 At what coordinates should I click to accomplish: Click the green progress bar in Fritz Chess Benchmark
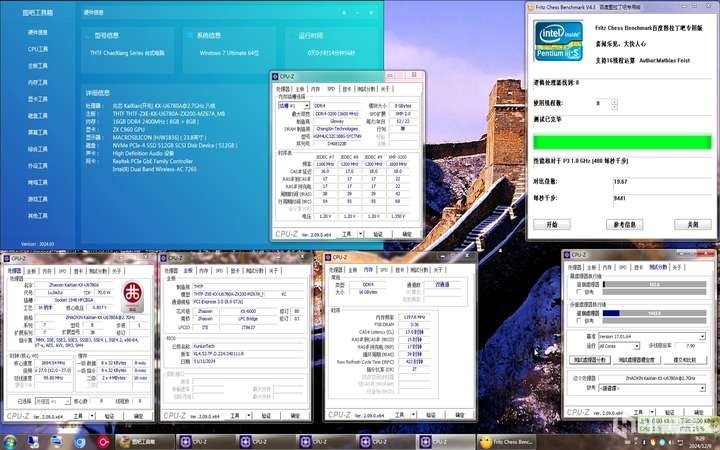[622, 142]
